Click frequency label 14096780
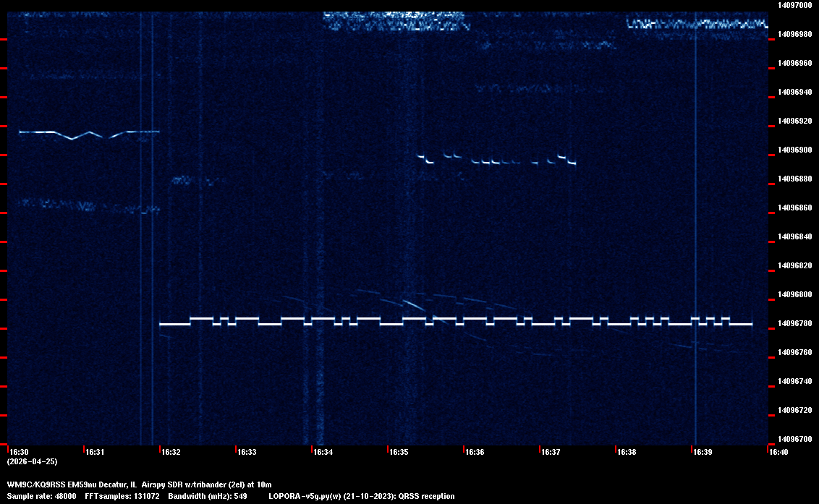The width and height of the screenshot is (819, 504). 795,324
